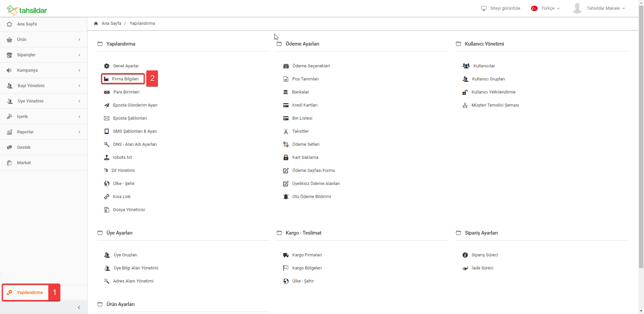Click the Müşteri Temsilci Şeması hierarchy icon
644x314 pixels.
point(465,105)
